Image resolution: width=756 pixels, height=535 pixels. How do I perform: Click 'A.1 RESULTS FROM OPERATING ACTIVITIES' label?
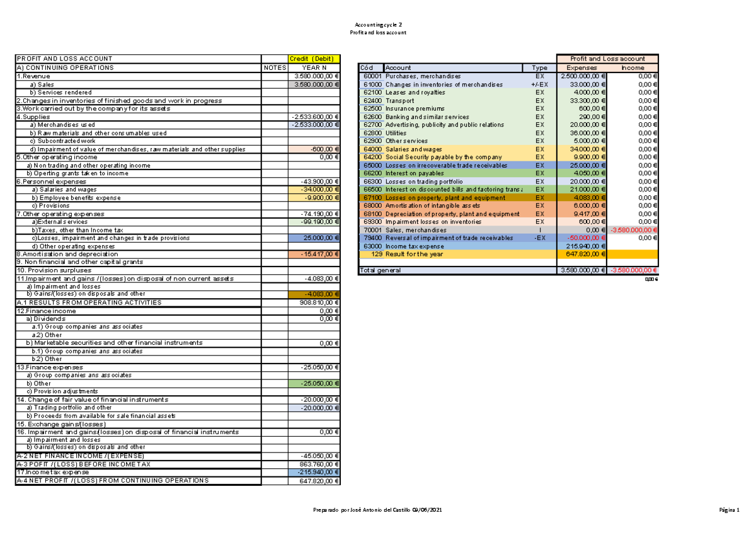pyautogui.click(x=89, y=302)
